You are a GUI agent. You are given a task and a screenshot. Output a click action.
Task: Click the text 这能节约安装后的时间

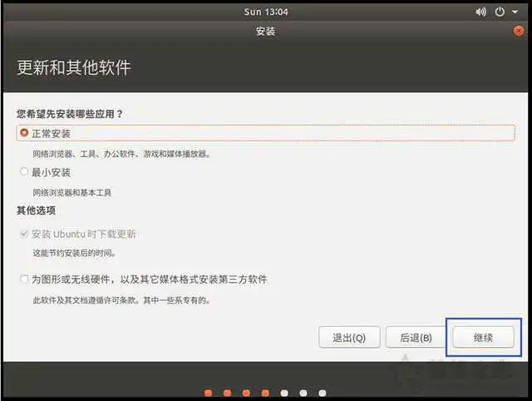tap(74, 253)
